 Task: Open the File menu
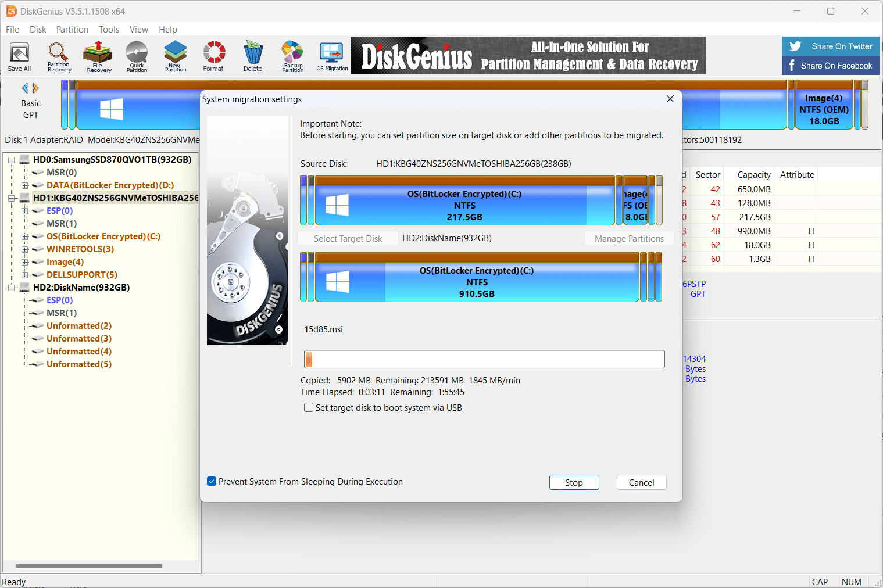[12, 29]
